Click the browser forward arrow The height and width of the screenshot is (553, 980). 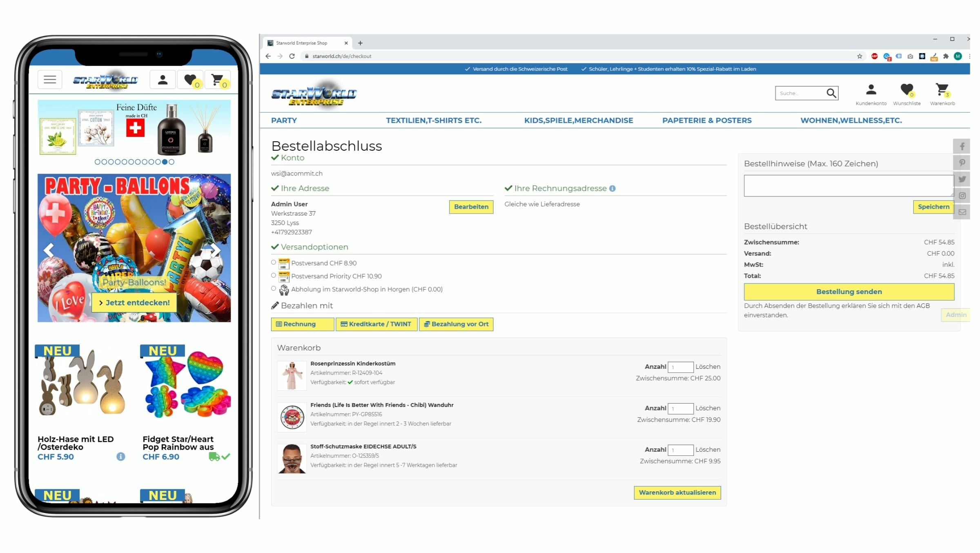(280, 56)
